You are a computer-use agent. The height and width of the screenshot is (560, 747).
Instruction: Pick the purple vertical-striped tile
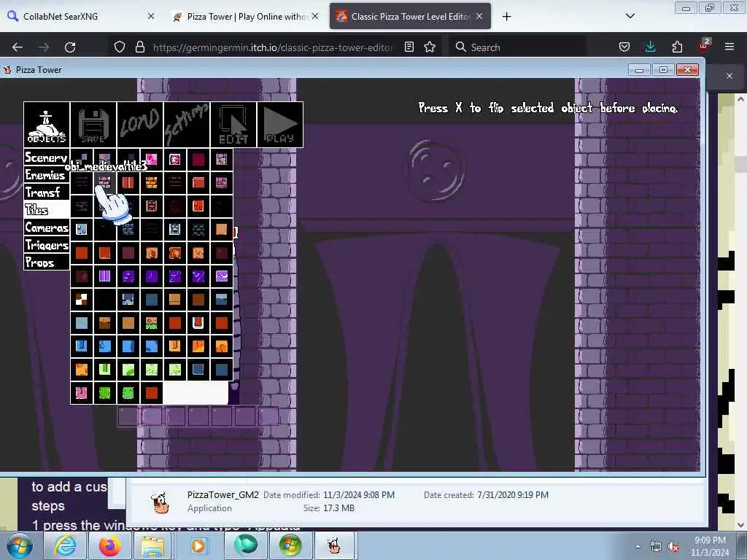click(105, 276)
